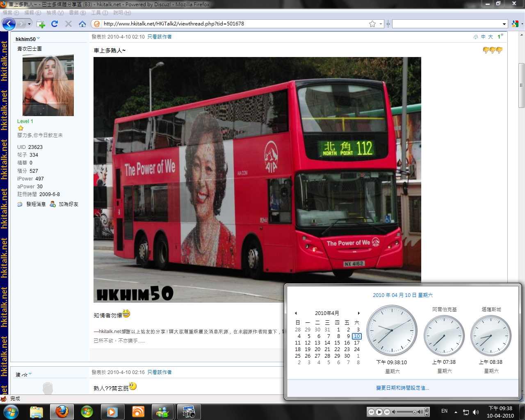Open the messenger people icon in taskbar
Screen dimensions: 525x420
163,412
